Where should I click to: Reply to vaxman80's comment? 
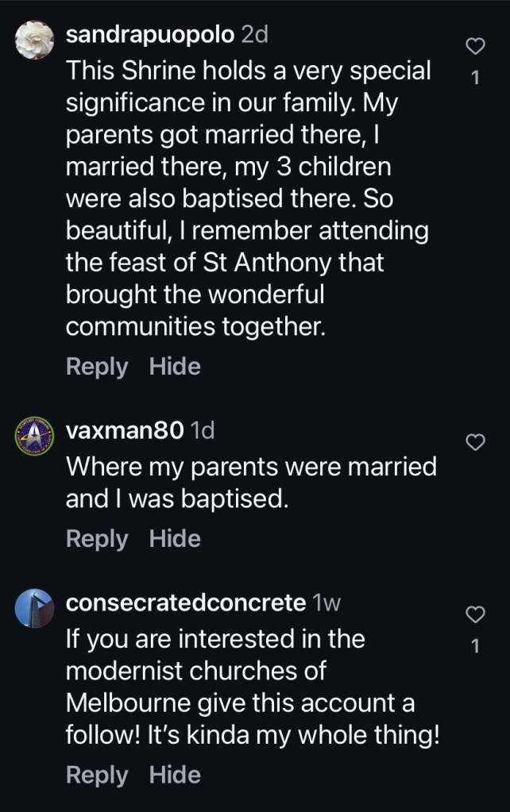pos(96,539)
